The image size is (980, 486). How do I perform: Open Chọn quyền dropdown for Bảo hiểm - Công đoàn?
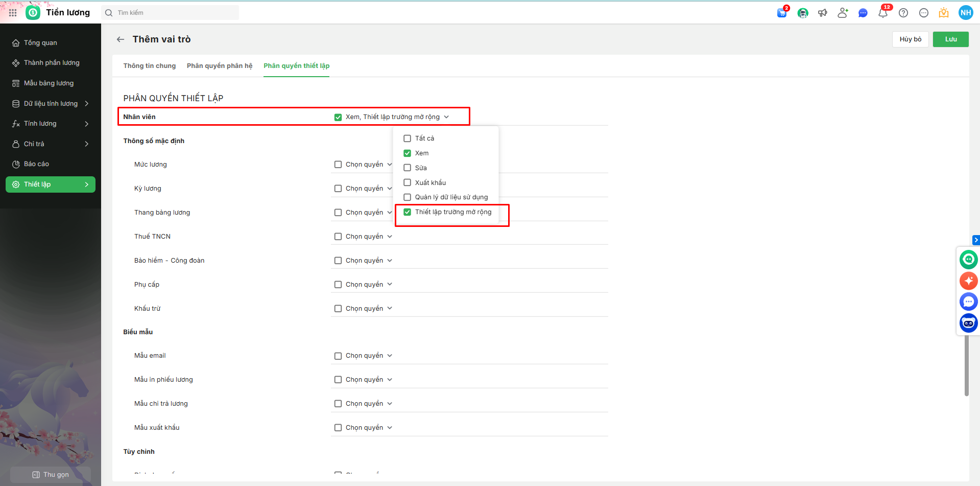369,261
